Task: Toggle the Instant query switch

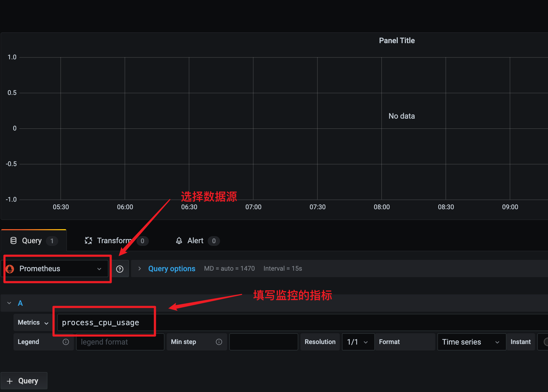Action: click(x=545, y=342)
